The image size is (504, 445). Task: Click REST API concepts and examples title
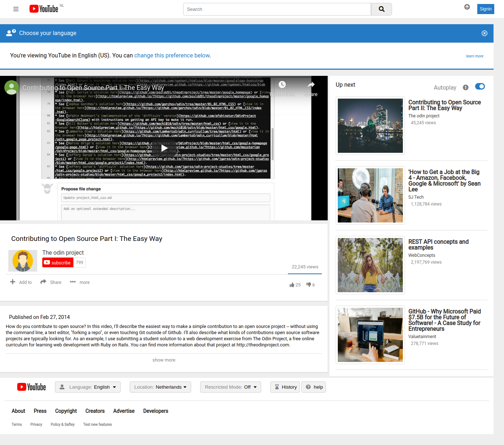tap(439, 245)
